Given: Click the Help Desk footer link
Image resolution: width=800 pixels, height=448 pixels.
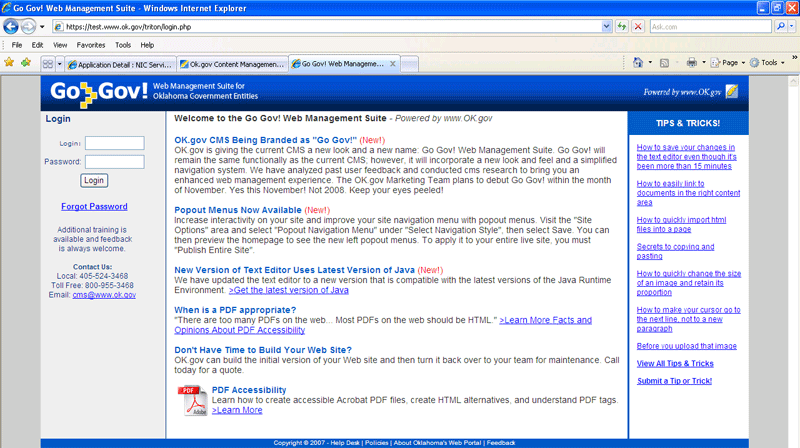Looking at the screenshot, I should coord(345,443).
